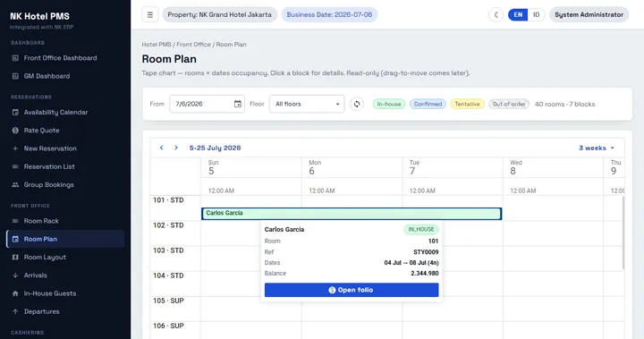The height and width of the screenshot is (339, 644).
Task: Open GM Dashboard in the sidebar
Action: tap(65, 76)
